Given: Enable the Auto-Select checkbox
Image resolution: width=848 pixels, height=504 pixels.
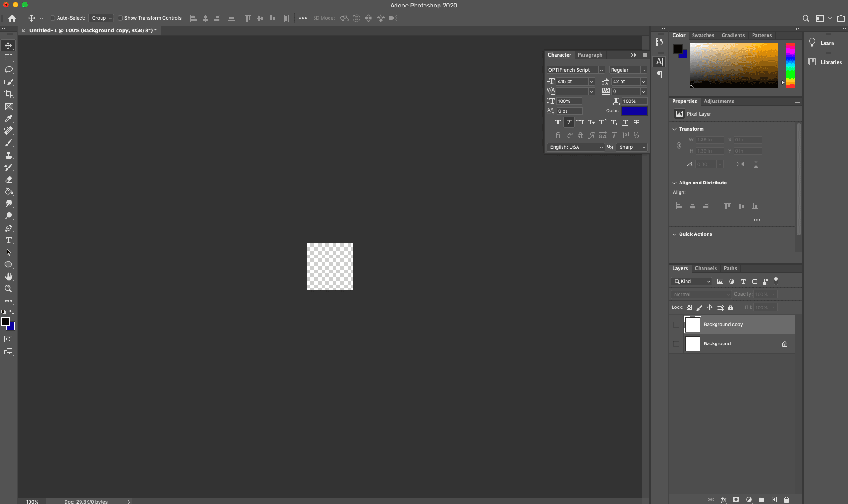Looking at the screenshot, I should point(53,18).
